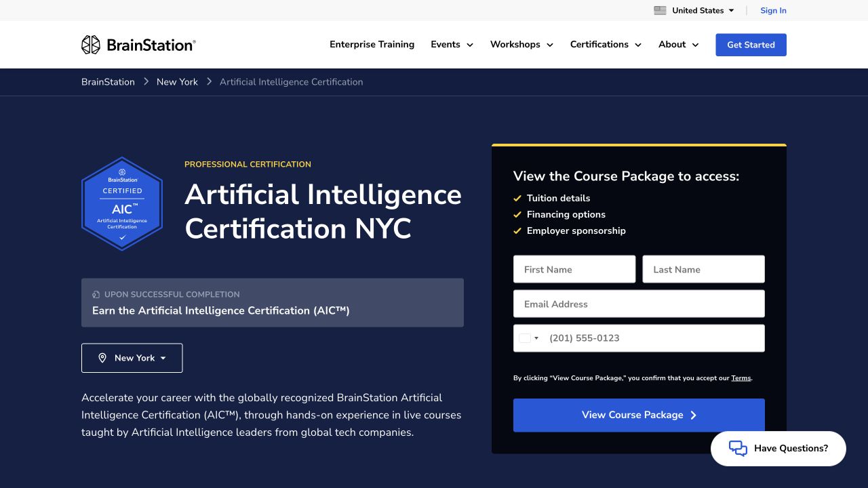Click the Artificial Intelligence Certification NYC heading
868x488 pixels.
click(x=323, y=211)
